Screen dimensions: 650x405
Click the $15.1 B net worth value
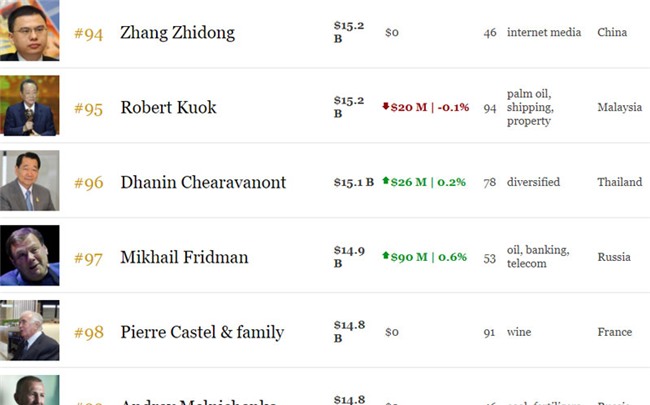point(353,182)
